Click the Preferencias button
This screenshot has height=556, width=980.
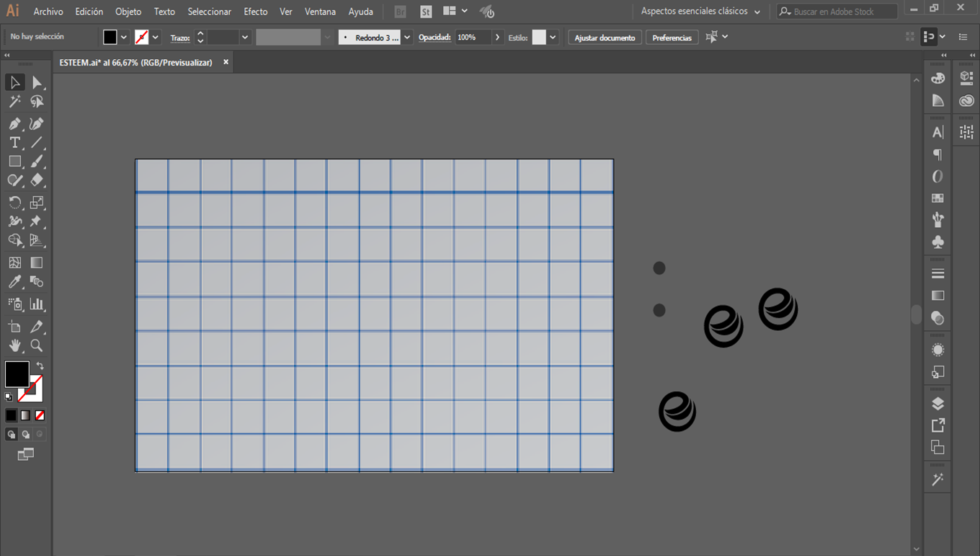(x=672, y=37)
